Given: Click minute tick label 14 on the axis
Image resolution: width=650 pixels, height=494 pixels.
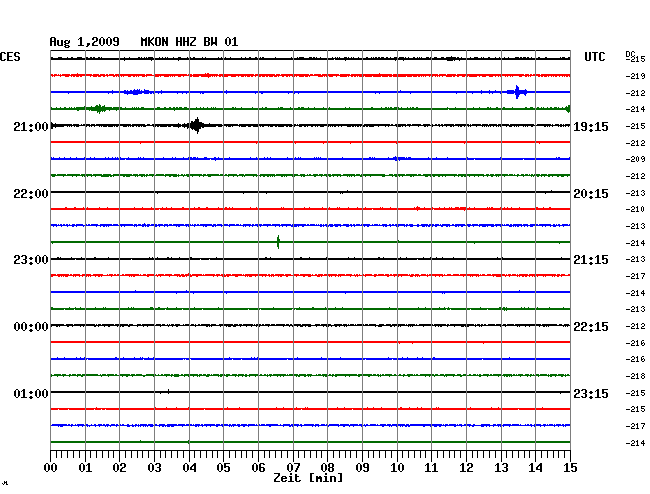Looking at the screenshot, I should 536,467.
